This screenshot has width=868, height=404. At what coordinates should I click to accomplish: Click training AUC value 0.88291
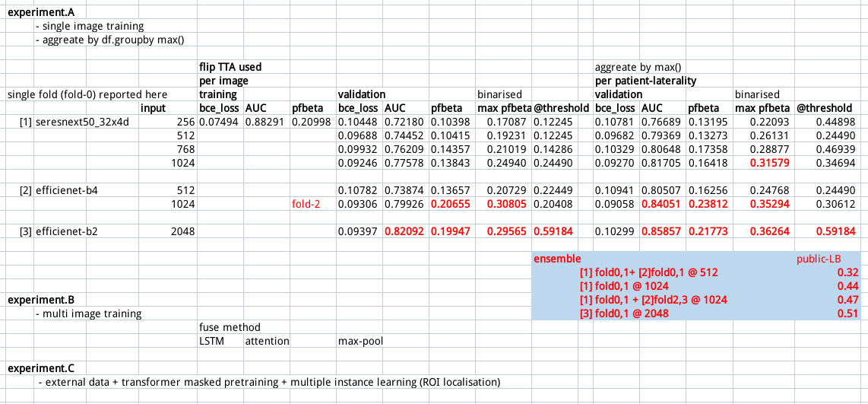pyautogui.click(x=265, y=122)
